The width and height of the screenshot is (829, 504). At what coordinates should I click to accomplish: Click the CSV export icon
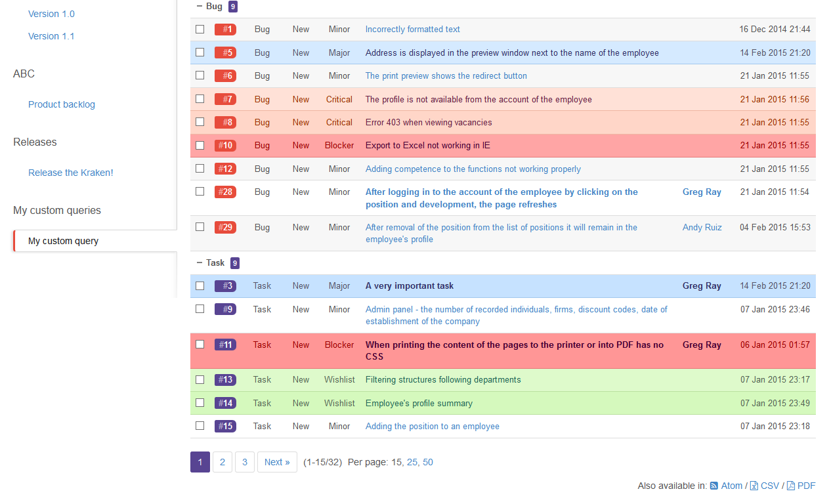click(x=754, y=486)
